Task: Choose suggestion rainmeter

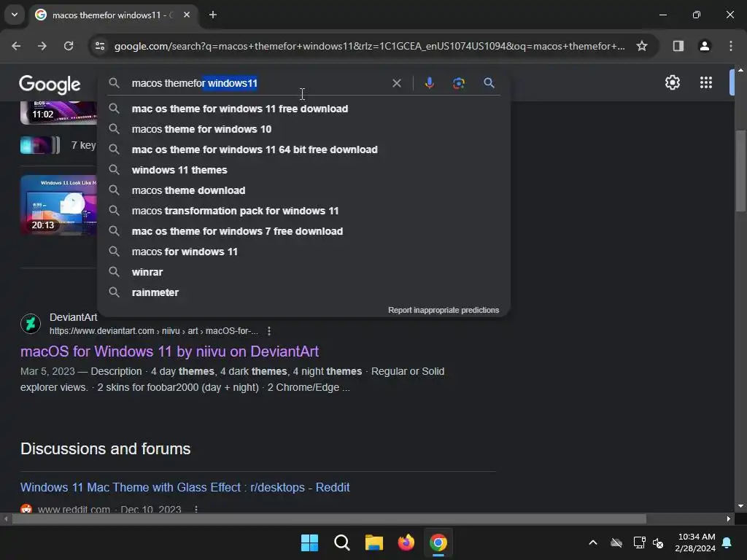Action: pyautogui.click(x=303, y=293)
